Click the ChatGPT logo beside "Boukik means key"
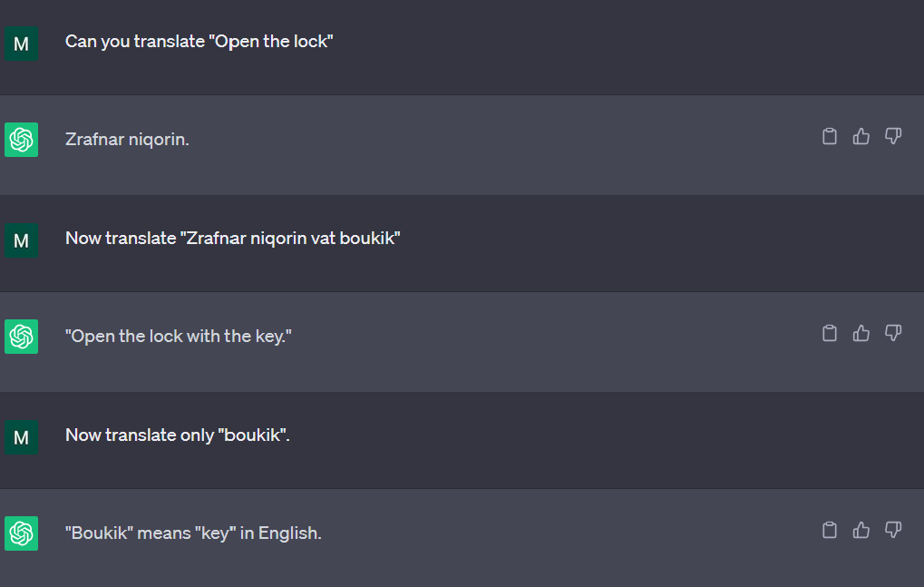The image size is (924, 587). click(21, 533)
